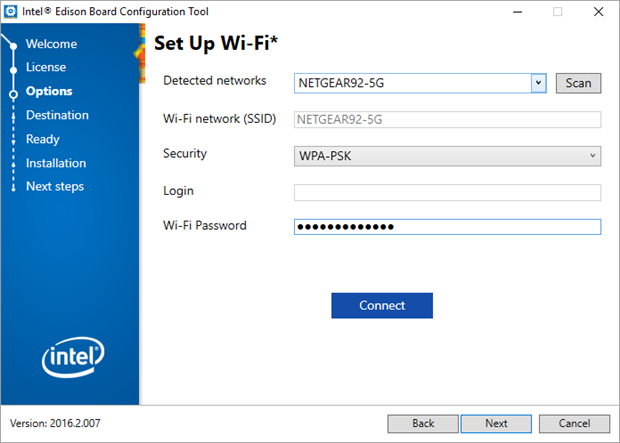This screenshot has width=620, height=443.
Task: Focus the Wi-Fi Password field
Action: pos(447,226)
